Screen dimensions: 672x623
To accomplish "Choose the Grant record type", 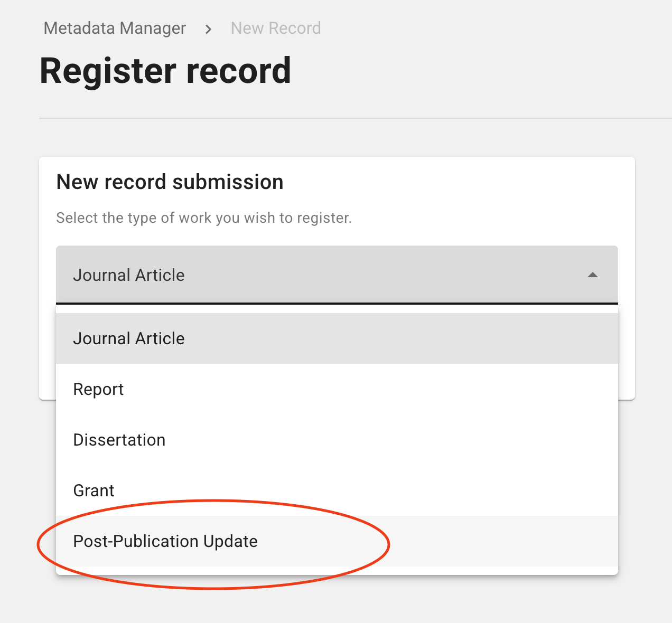I will point(337,490).
